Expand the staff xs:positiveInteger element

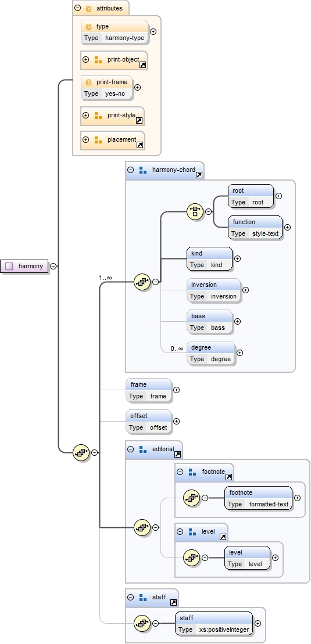pos(258,623)
